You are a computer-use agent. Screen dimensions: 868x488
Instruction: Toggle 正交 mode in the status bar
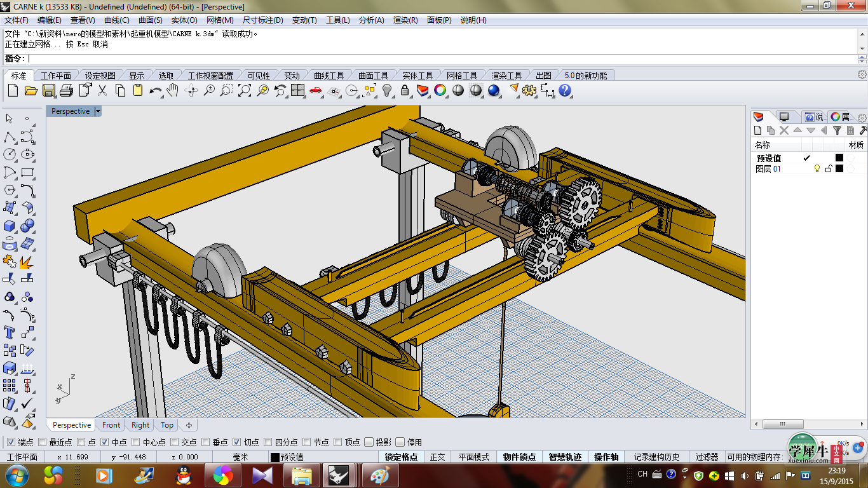pyautogui.click(x=438, y=457)
